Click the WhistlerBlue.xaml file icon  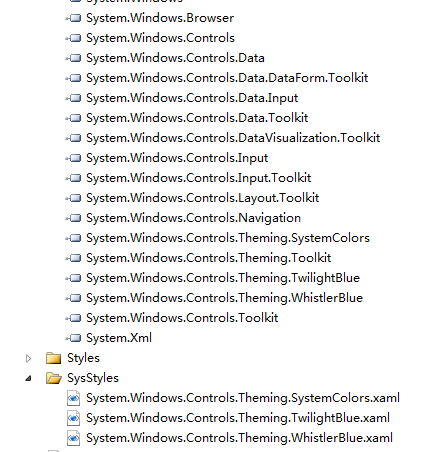pyautogui.click(x=73, y=438)
